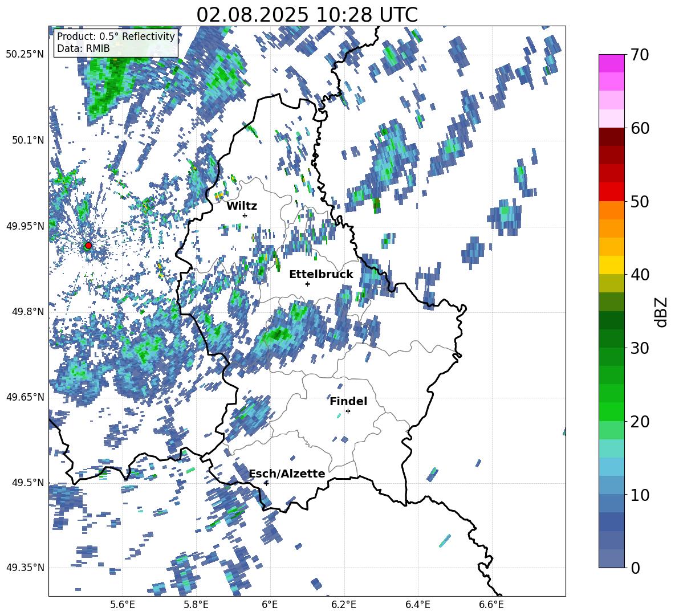Click the Findel city label
675x616 pixels.
348,401
